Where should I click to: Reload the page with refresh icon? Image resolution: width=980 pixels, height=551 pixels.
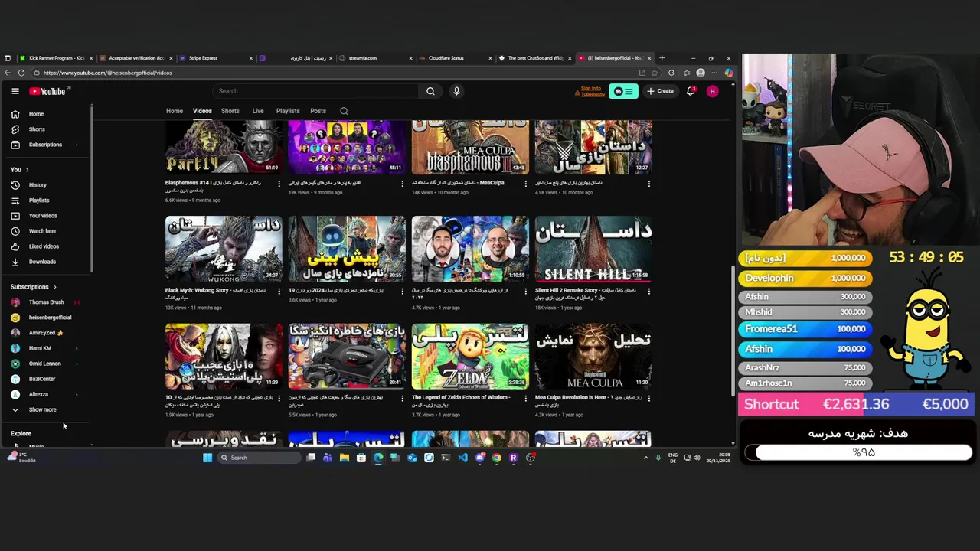click(x=21, y=73)
